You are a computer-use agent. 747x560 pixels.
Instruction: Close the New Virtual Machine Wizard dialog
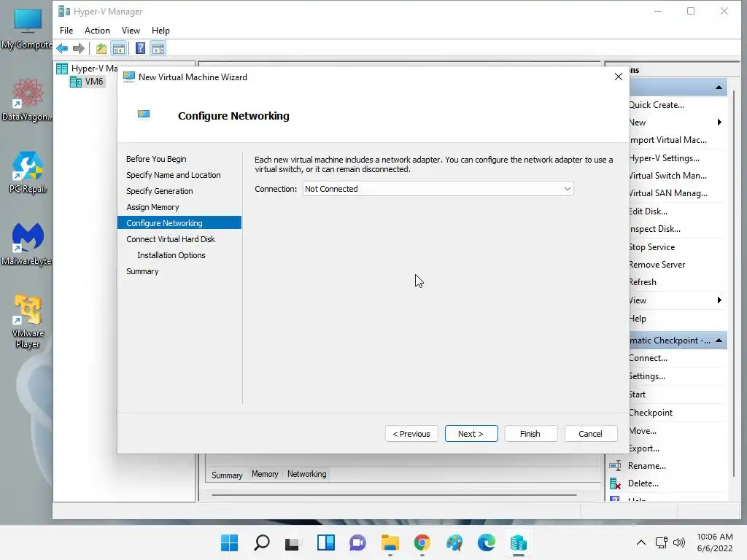[619, 77]
